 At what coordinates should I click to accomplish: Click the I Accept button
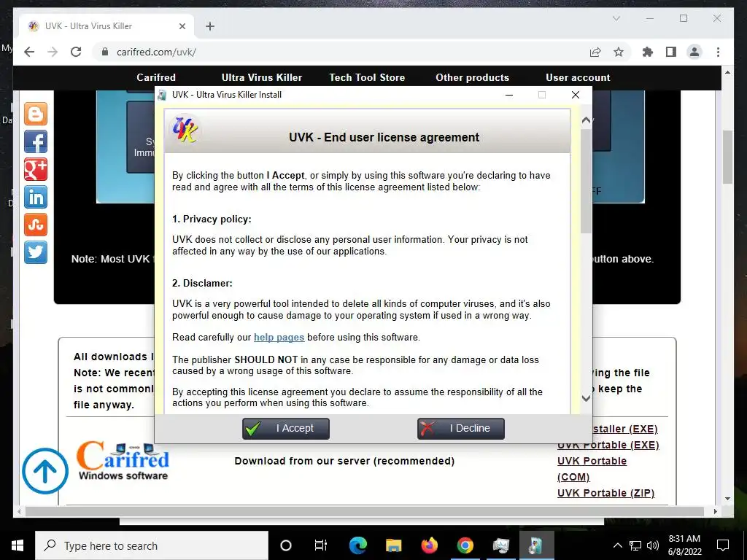285,429
